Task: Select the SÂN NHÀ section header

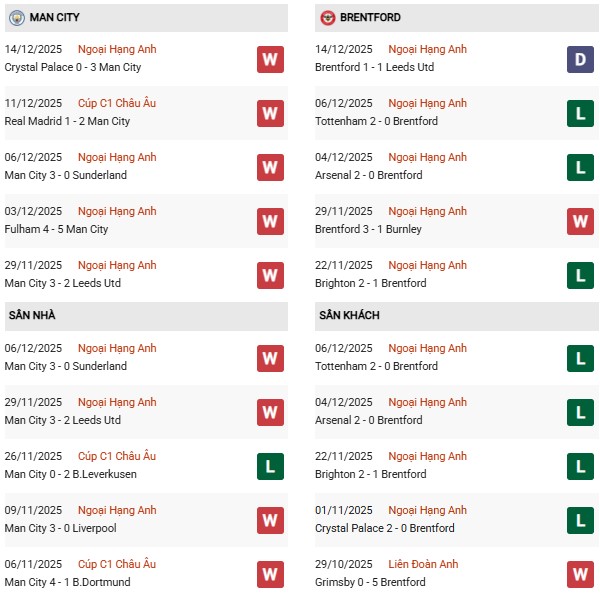Action: coord(32,315)
